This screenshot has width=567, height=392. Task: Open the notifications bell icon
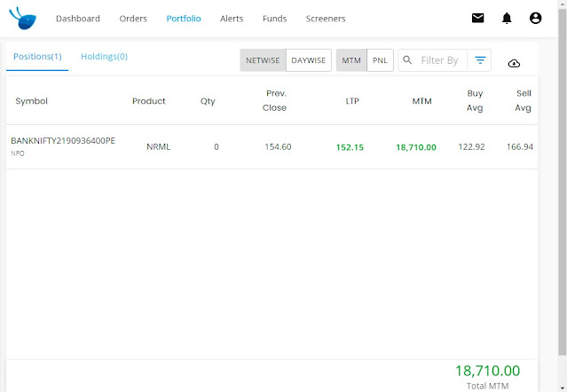tap(507, 18)
